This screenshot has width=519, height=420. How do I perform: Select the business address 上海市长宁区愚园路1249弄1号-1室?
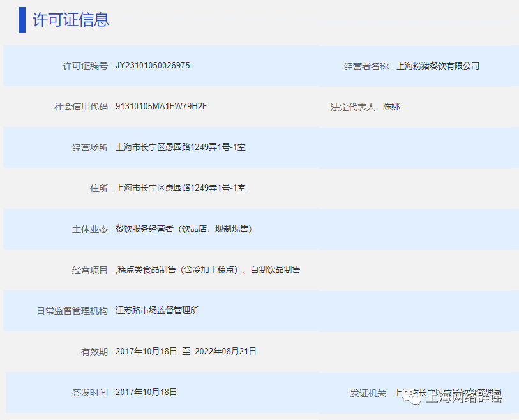pos(181,147)
